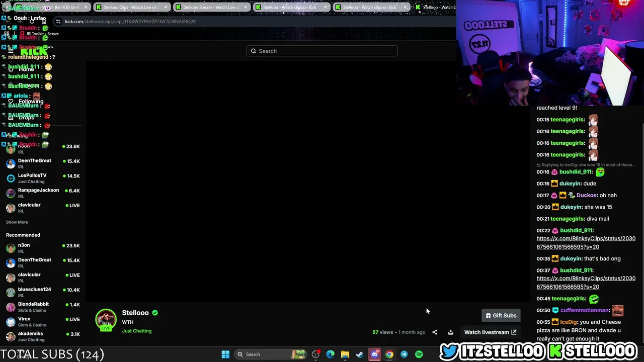Switch to the 'Stellooo Stream - Watch Live' tab
The image size is (644, 362).
(x=211, y=7)
